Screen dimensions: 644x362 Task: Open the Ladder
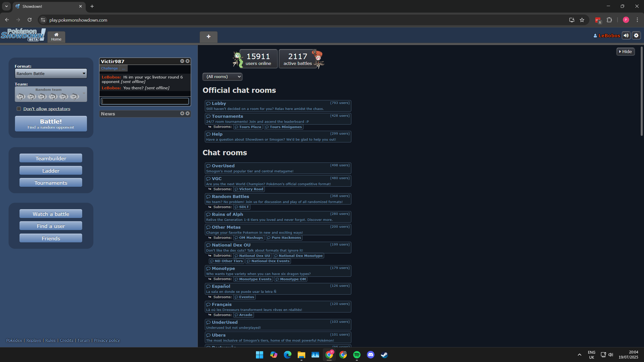click(51, 171)
